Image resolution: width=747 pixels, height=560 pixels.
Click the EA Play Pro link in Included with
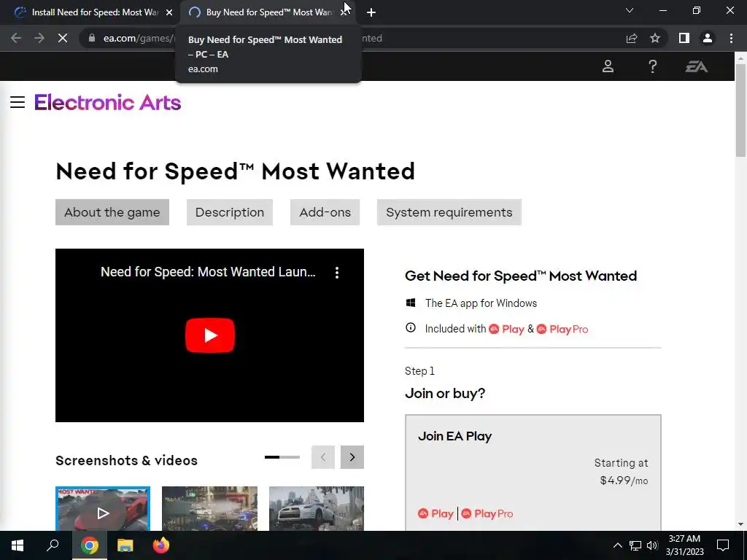tap(562, 329)
